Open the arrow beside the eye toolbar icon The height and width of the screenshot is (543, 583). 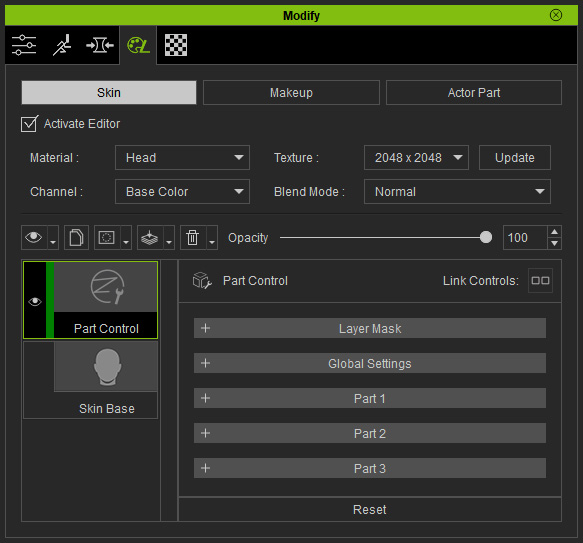click(x=53, y=237)
